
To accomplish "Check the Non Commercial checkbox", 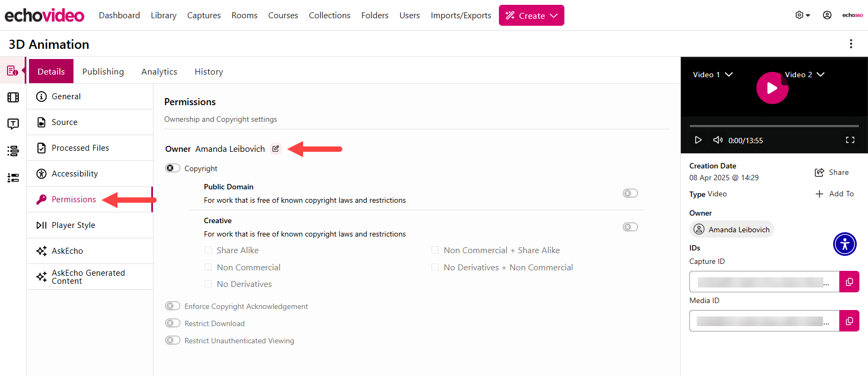I will pyautogui.click(x=208, y=267).
